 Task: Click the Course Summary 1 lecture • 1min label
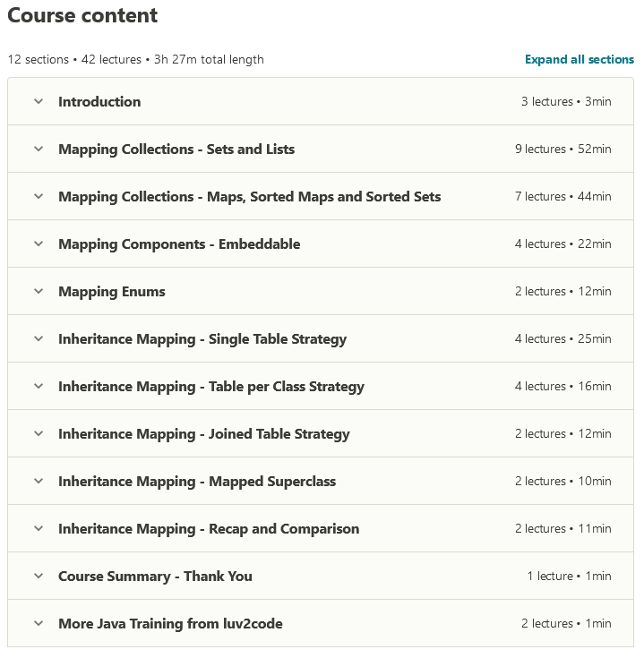point(569,577)
